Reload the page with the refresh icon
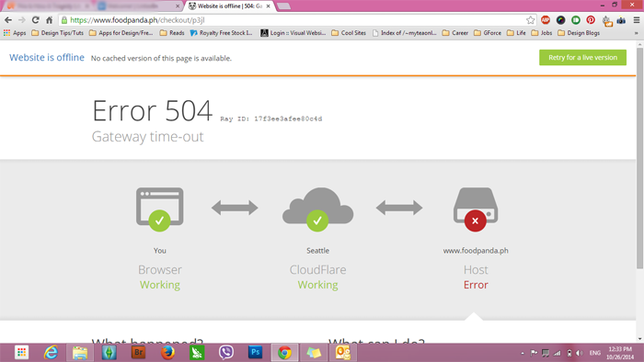 coord(35,19)
